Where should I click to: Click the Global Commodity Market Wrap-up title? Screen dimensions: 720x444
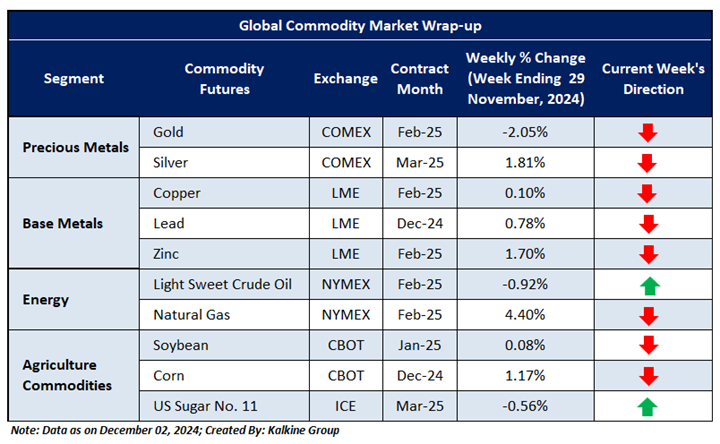point(360,27)
